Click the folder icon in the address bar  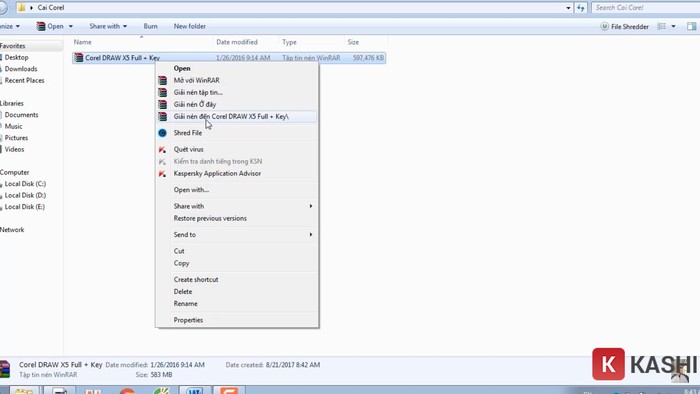click(x=21, y=8)
